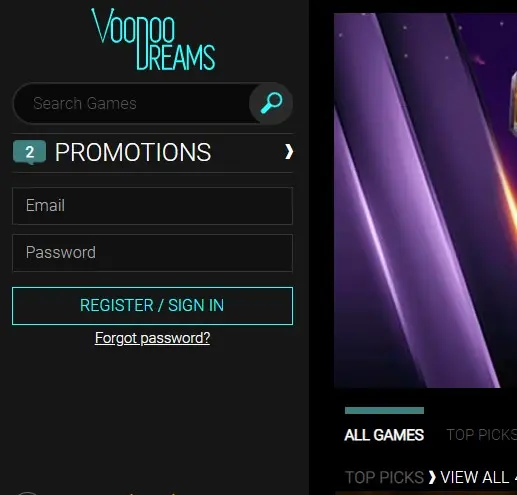Viewport: 517px width, 495px height.
Task: Click the arrow between TOP PICKS and VIEW ALL
Action: coord(432,477)
